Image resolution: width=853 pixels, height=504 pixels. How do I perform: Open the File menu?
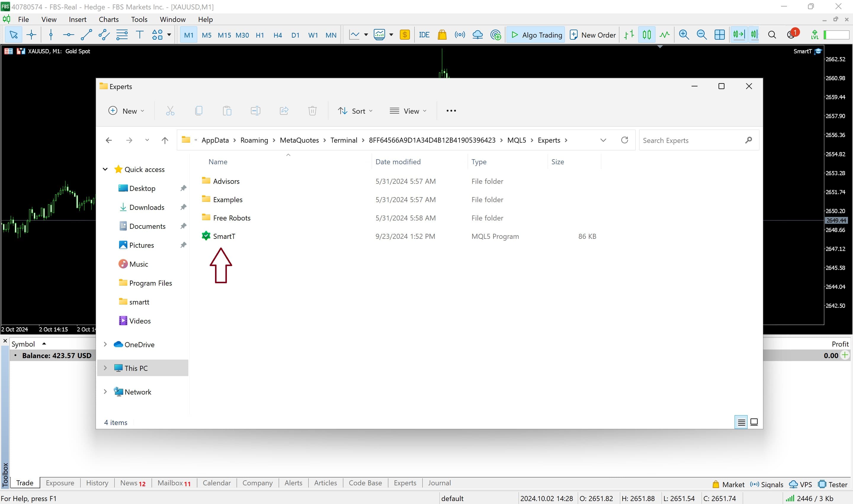pyautogui.click(x=23, y=19)
